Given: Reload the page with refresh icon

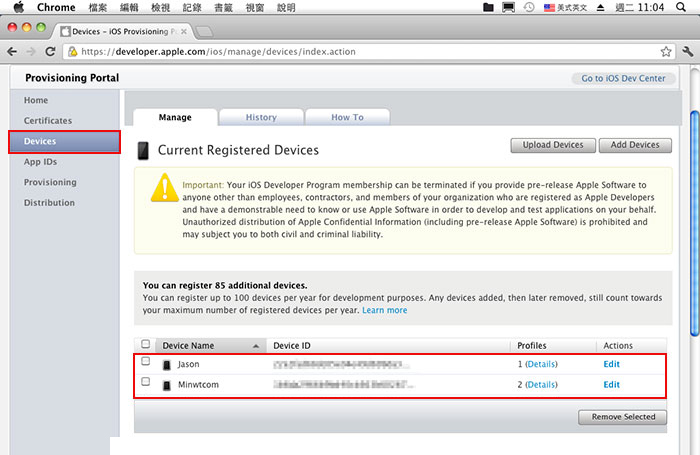Looking at the screenshot, I should (50, 51).
